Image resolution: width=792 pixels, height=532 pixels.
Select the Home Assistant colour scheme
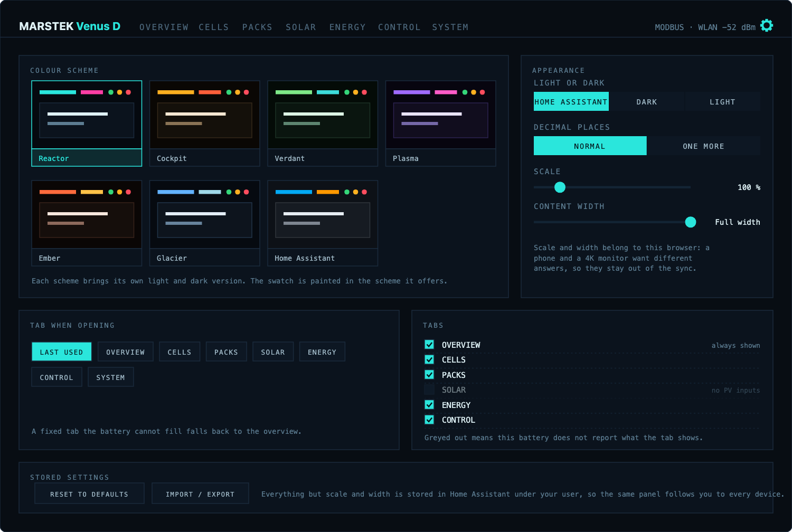pyautogui.click(x=323, y=223)
